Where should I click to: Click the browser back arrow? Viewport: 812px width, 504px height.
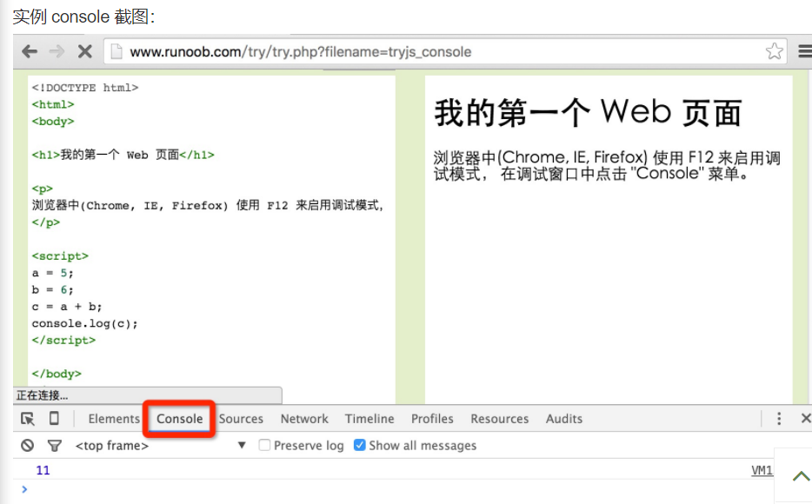pyautogui.click(x=30, y=51)
